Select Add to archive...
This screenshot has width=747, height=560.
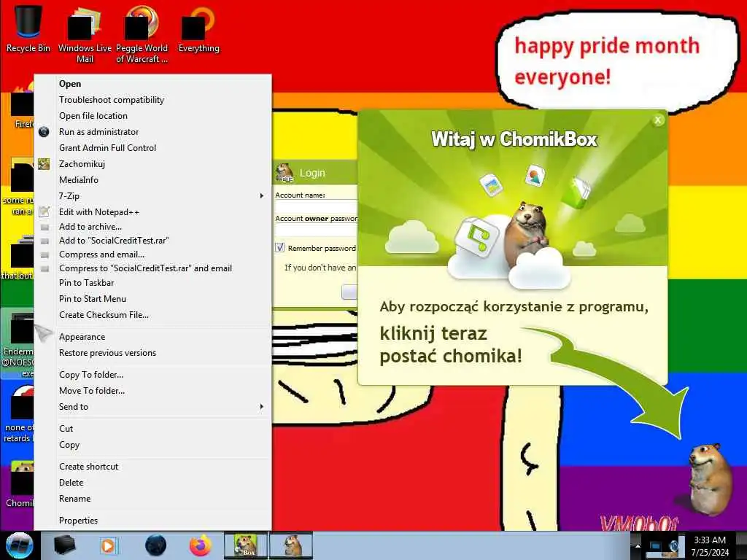152,227
